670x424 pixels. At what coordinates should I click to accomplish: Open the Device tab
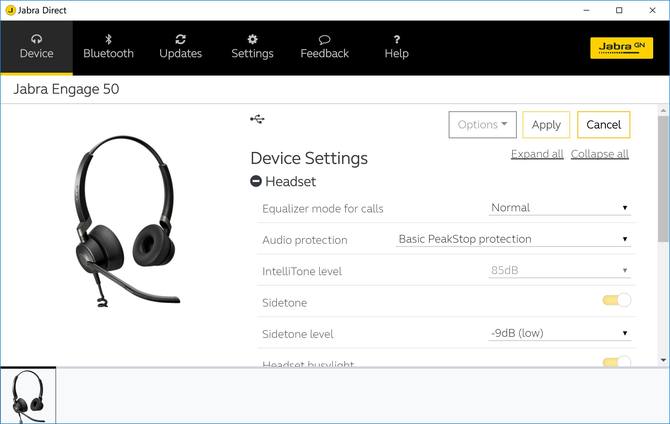(x=36, y=47)
